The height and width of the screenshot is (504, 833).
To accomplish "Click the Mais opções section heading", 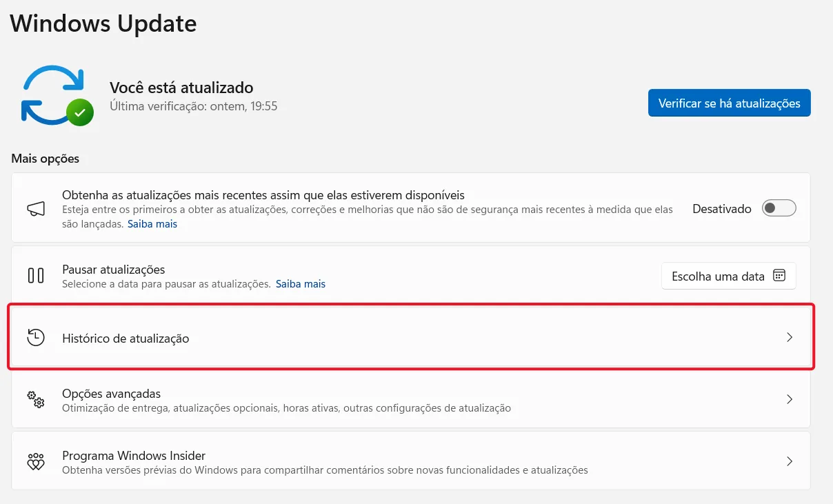I will pos(46,159).
